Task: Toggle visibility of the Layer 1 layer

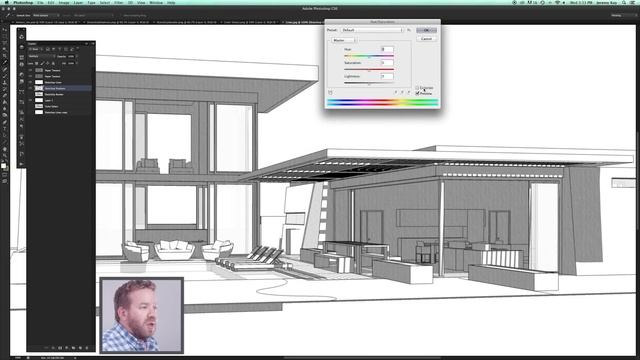Action: coord(30,100)
